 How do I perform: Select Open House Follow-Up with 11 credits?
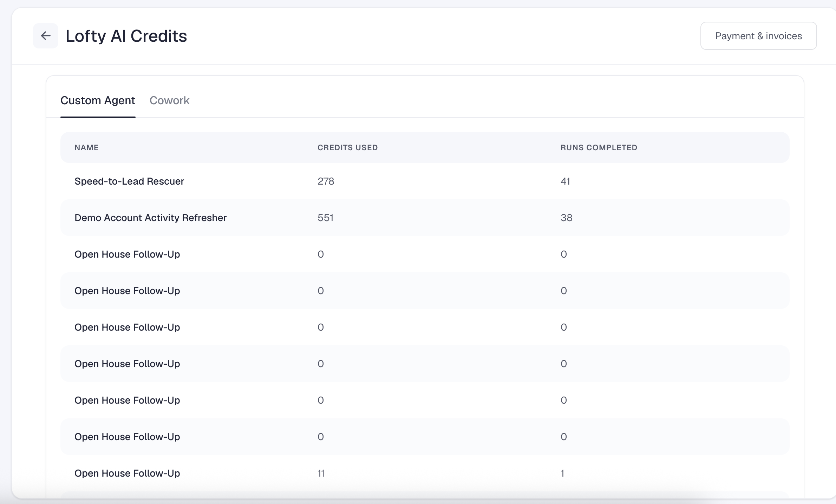[x=425, y=473]
